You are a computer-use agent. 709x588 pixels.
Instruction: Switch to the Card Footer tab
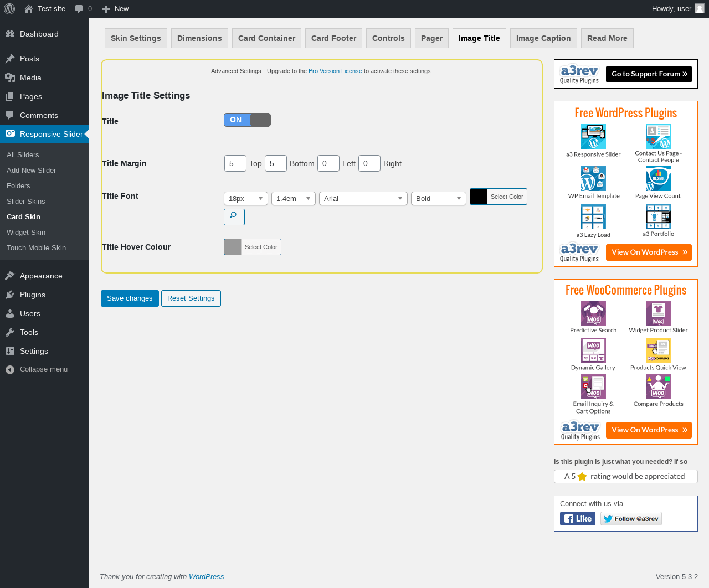tap(334, 38)
